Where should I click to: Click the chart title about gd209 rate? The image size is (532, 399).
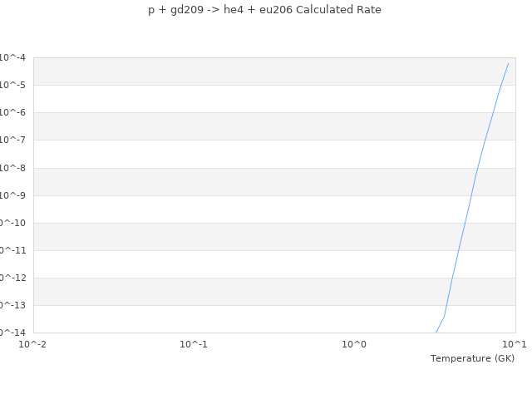pyautogui.click(x=264, y=10)
